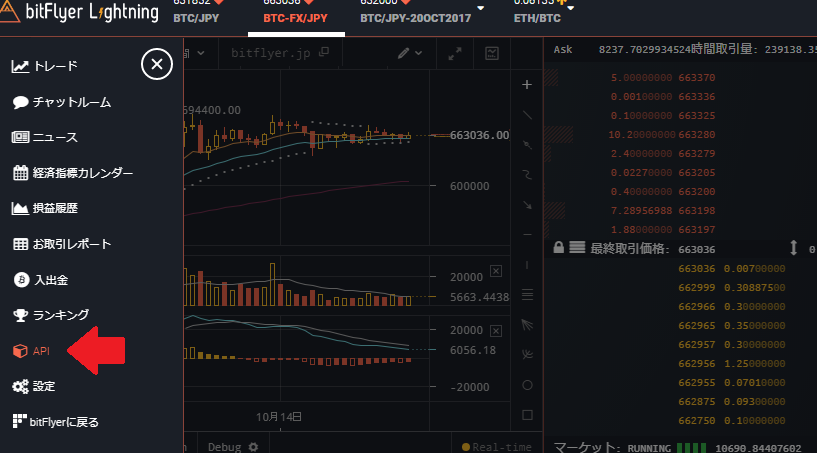The image size is (817, 453).
Task: Select the pitchfork fan tool
Action: (x=527, y=325)
